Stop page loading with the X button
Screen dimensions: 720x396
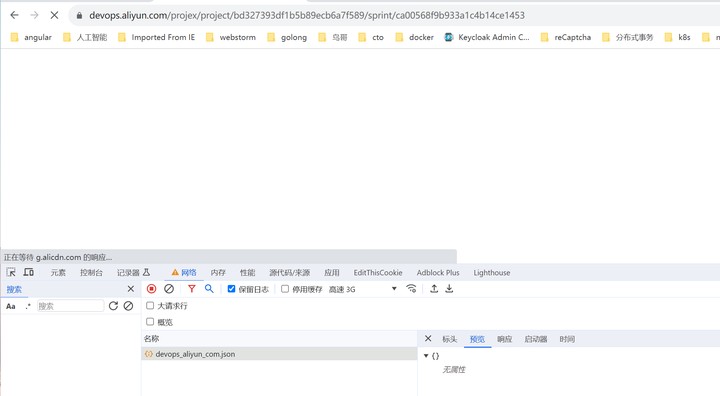[x=54, y=15]
